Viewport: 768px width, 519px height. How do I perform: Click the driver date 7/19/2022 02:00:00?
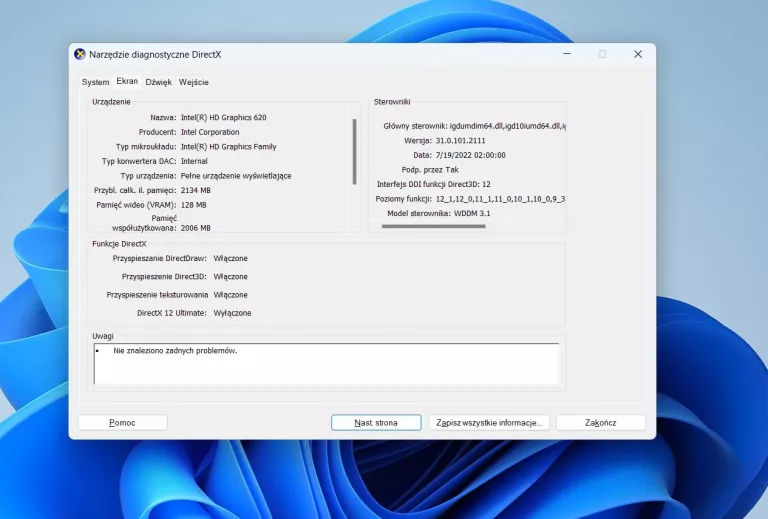click(470, 155)
